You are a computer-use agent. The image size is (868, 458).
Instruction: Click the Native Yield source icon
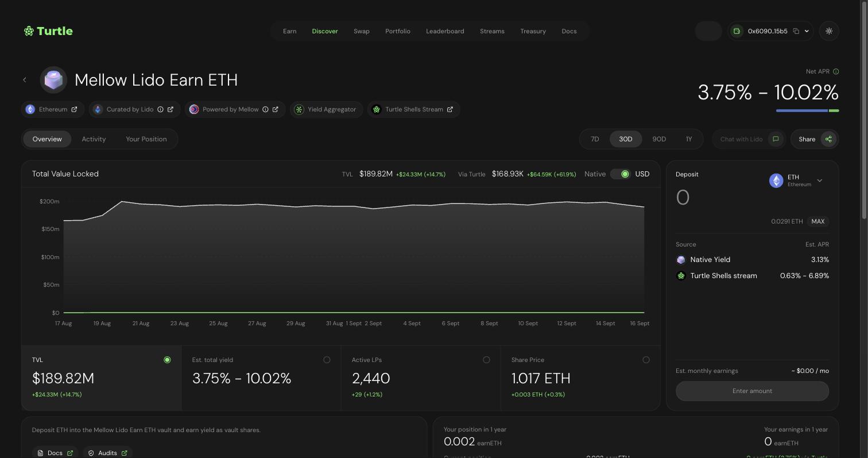point(681,260)
